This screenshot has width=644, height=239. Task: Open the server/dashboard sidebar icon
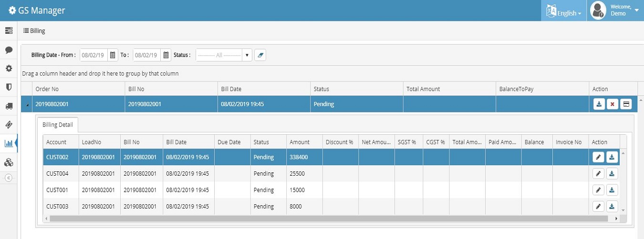pyautogui.click(x=9, y=30)
